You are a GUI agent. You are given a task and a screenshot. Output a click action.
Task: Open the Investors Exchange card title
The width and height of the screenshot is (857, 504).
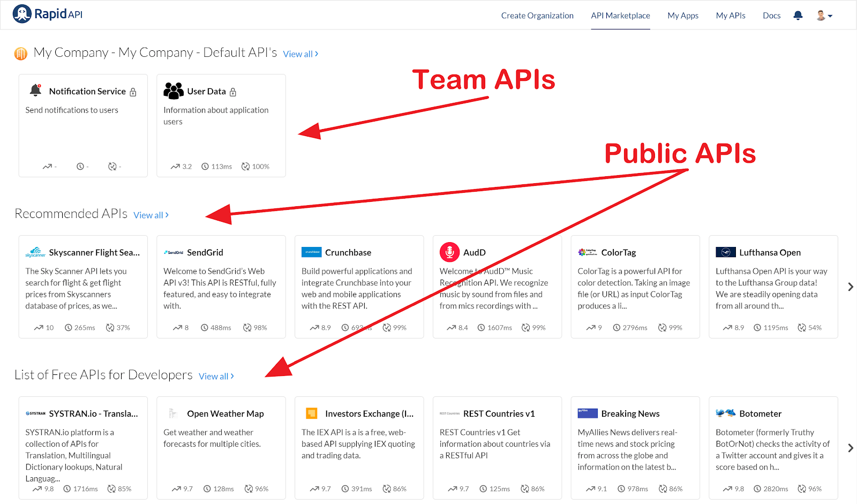(369, 414)
